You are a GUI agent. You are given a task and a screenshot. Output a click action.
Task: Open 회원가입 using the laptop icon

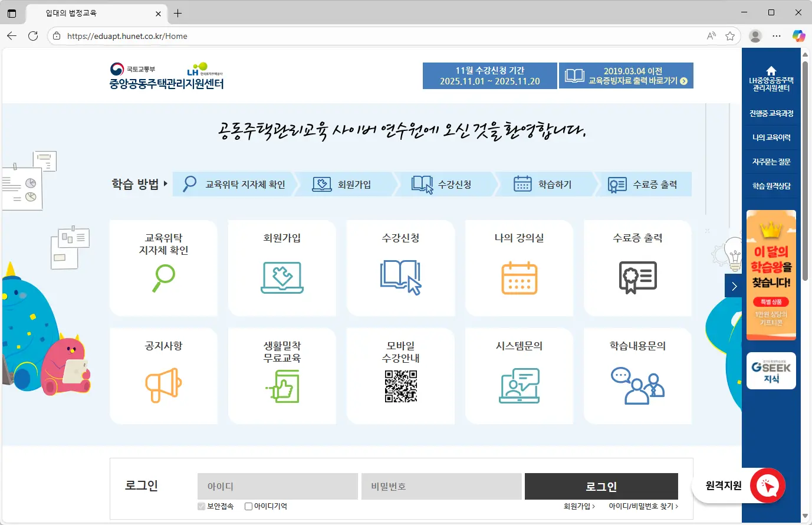click(282, 277)
